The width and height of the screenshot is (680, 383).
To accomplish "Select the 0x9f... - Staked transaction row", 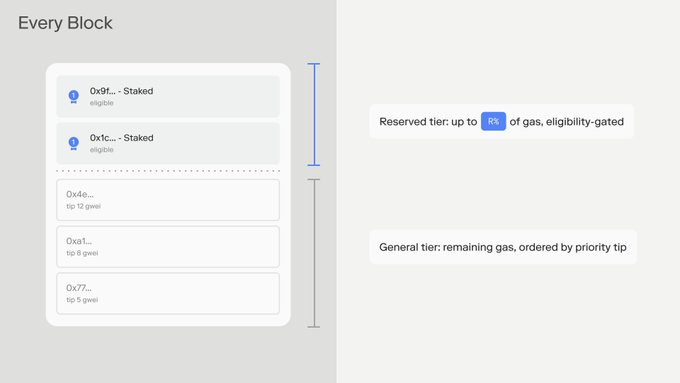I will [x=168, y=96].
